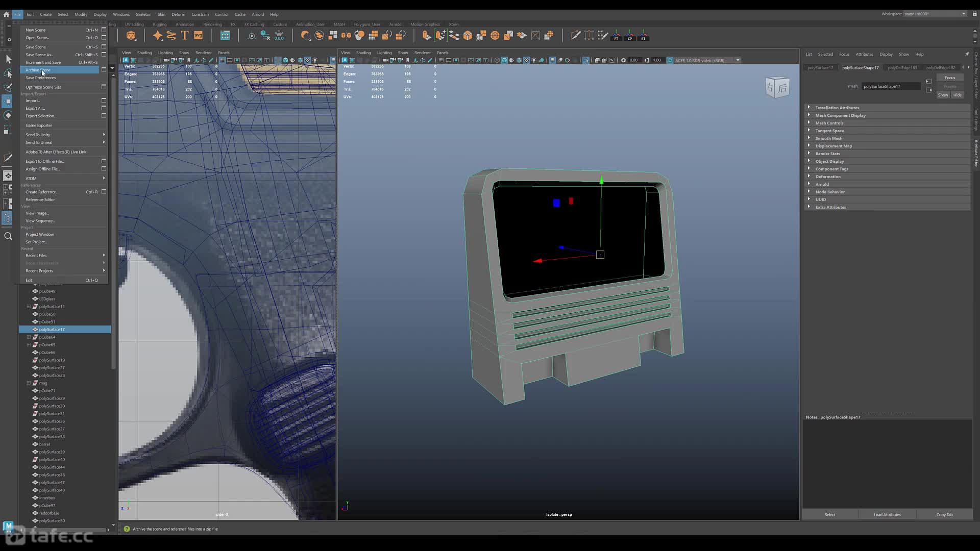Select the arrow Select tool in toolbox

click(8, 59)
